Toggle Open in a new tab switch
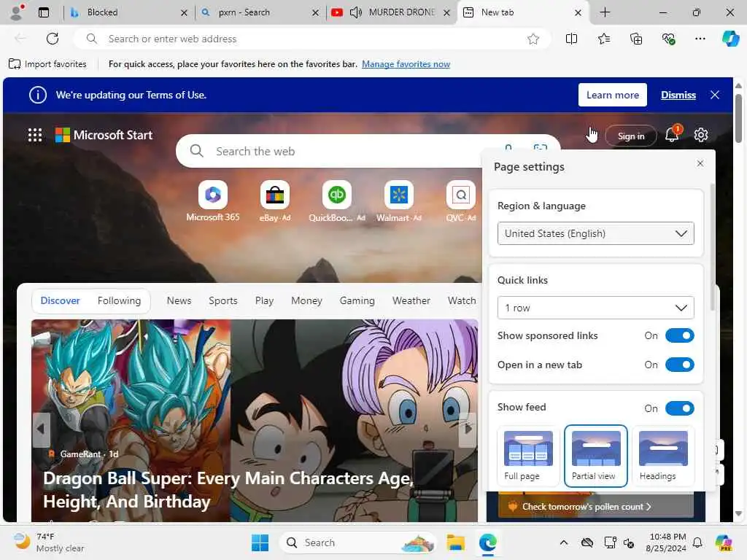This screenshot has height=560, width=747. point(679,365)
